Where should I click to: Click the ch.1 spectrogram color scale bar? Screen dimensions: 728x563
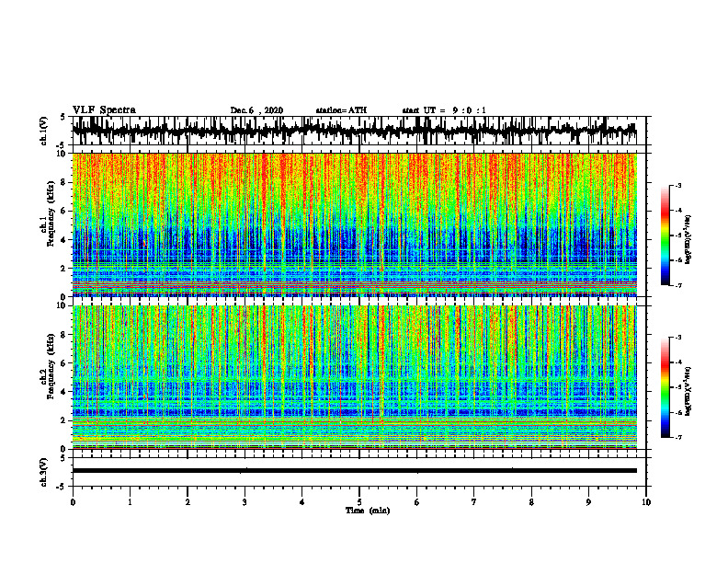(665, 235)
